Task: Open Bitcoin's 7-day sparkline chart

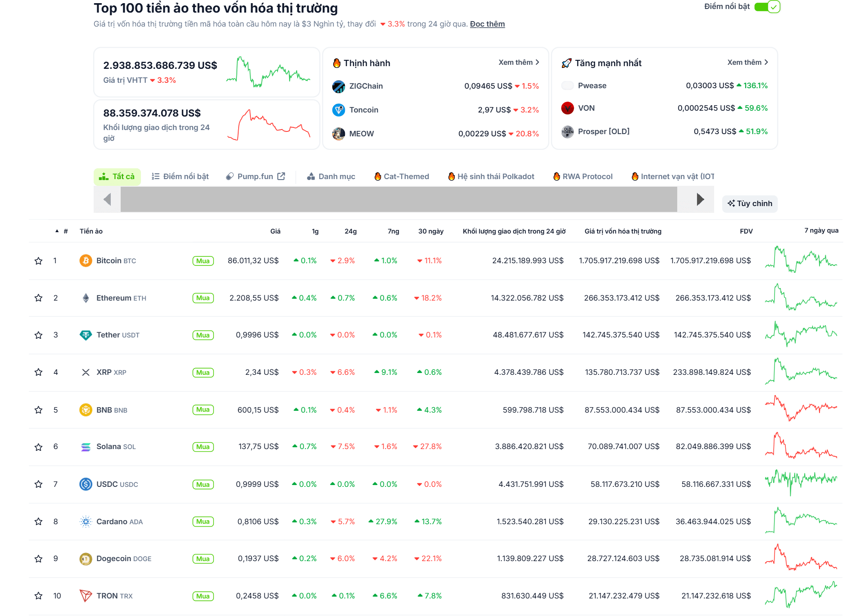Action: (801, 259)
